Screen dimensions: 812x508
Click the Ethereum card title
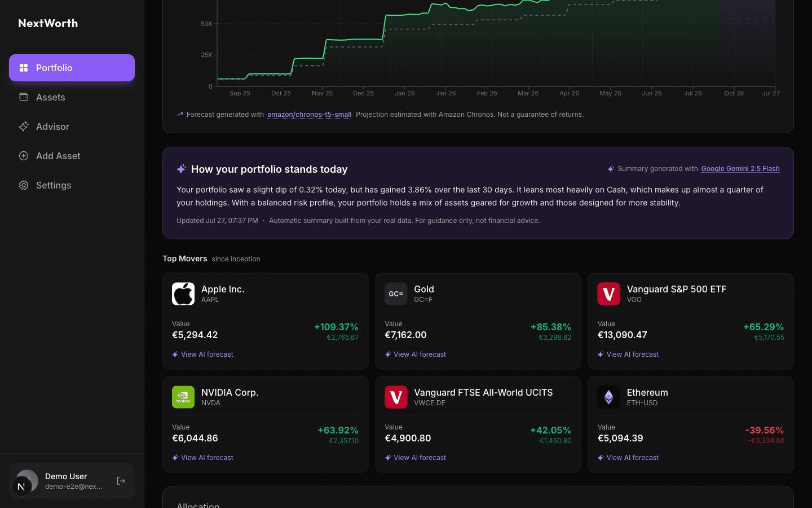point(647,392)
